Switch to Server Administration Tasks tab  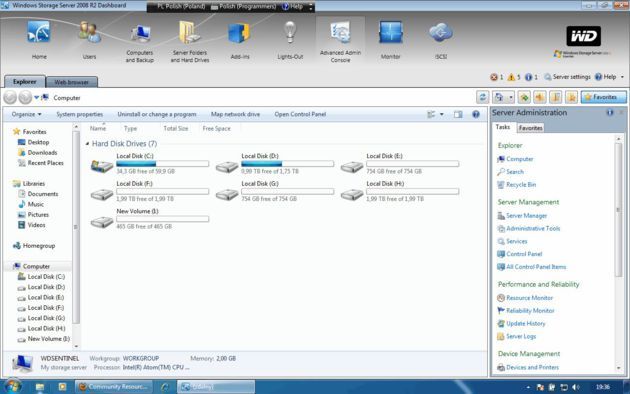pyautogui.click(x=503, y=127)
